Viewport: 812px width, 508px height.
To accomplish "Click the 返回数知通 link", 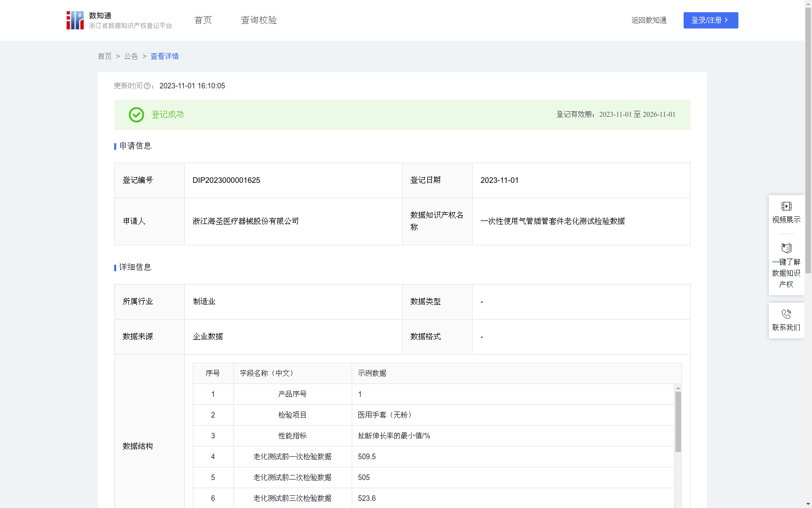I will pos(649,20).
